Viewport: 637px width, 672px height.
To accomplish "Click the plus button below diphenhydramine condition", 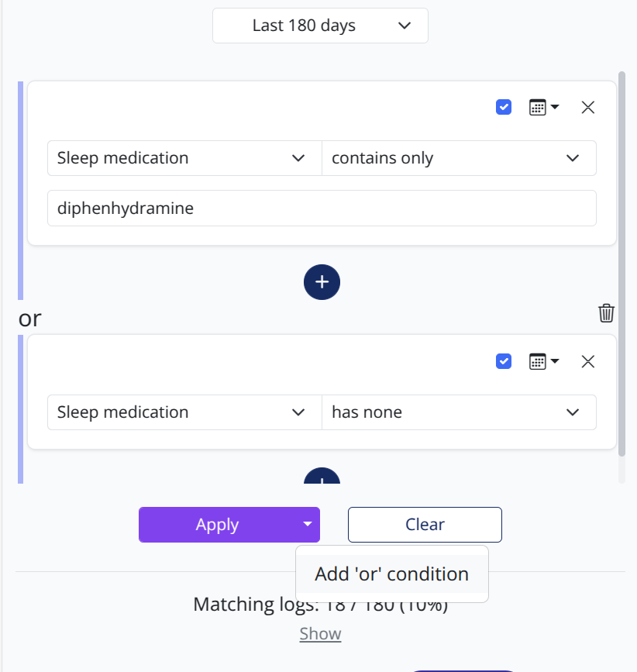I will pos(322,281).
